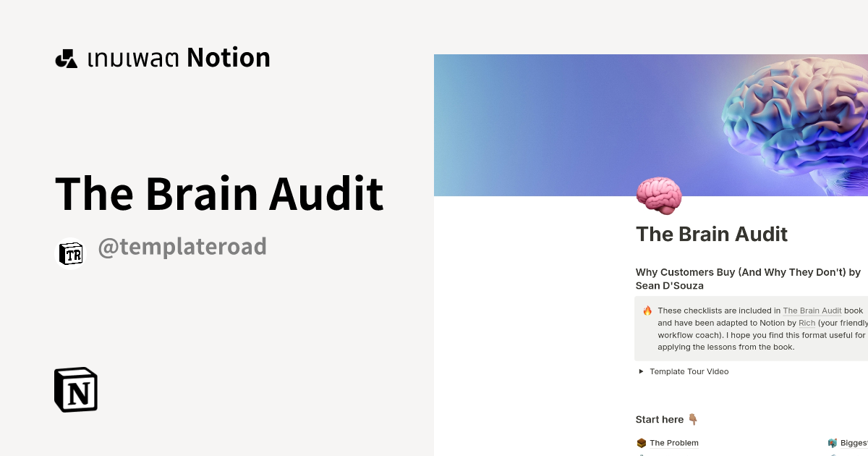Image resolution: width=868 pixels, height=456 pixels.
Task: Click the geometric logo icon top left
Action: [67, 57]
